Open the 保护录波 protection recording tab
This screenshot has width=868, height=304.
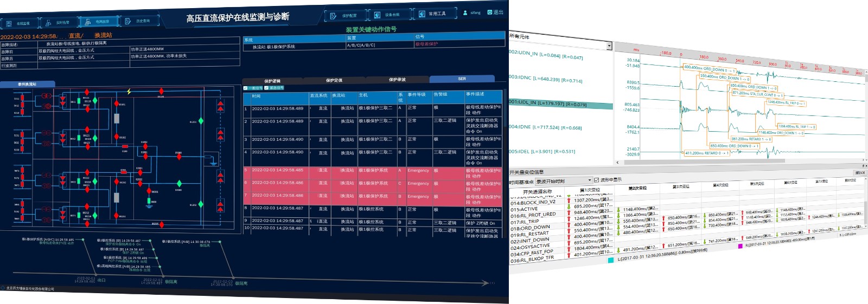[x=397, y=80]
